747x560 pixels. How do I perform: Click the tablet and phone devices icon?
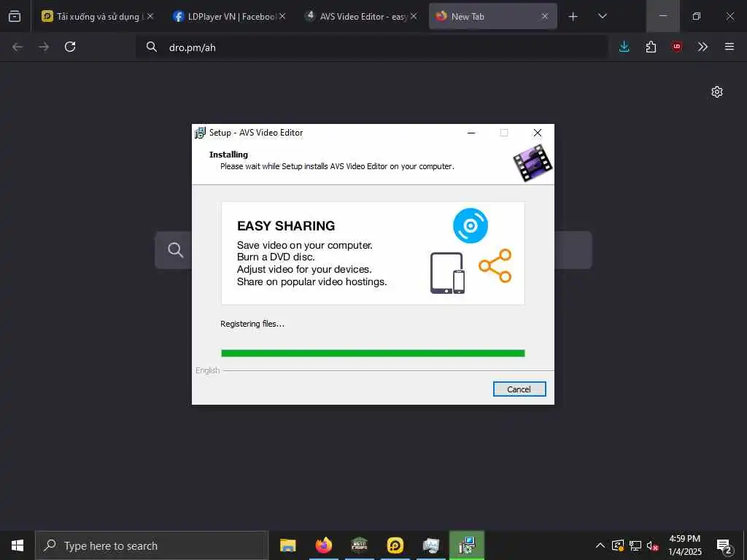447,273
